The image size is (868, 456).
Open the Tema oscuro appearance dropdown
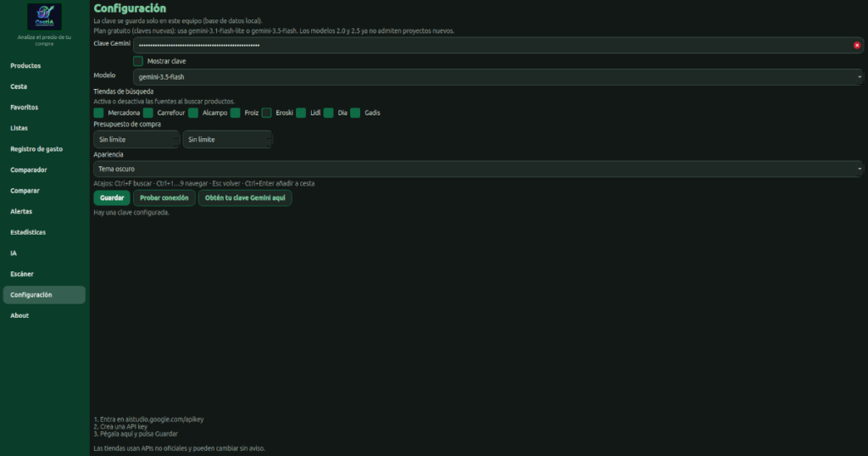coord(478,169)
